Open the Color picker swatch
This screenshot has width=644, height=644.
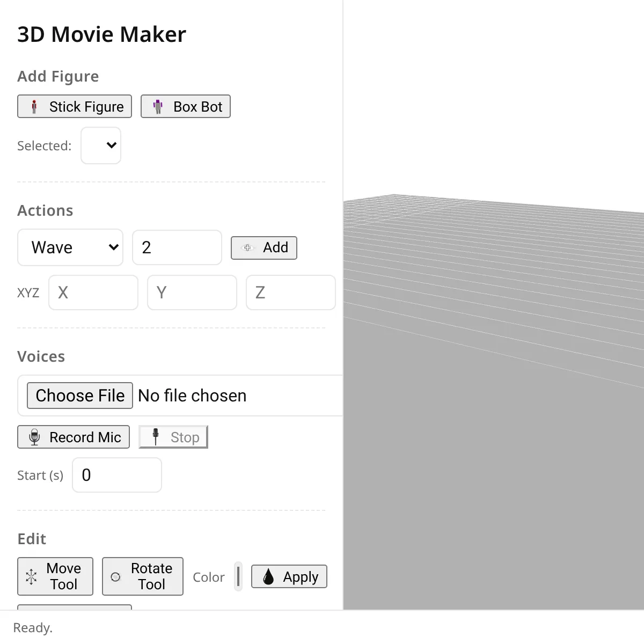coord(238,577)
